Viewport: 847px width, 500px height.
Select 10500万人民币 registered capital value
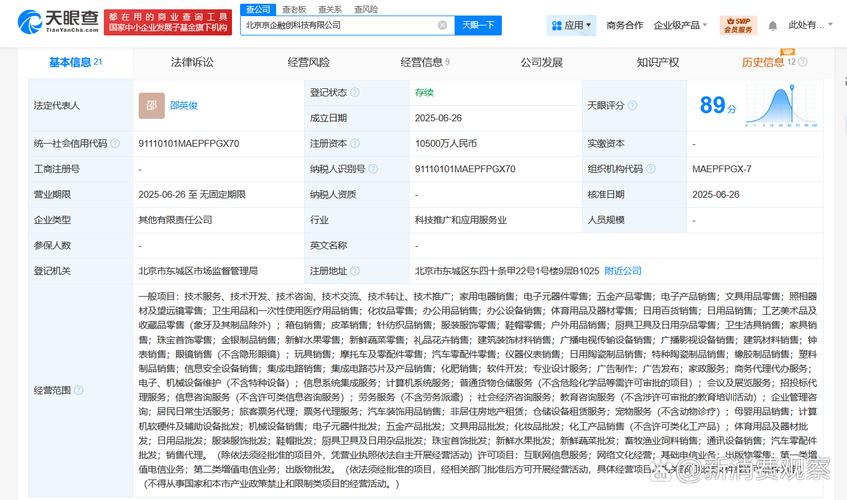[446, 144]
